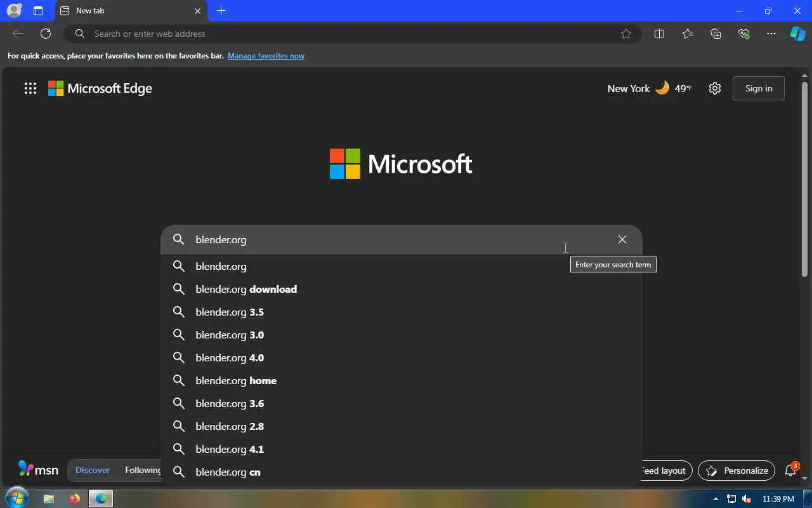Image resolution: width=812 pixels, height=508 pixels.
Task: Toggle the split screen icon
Action: [x=659, y=34]
